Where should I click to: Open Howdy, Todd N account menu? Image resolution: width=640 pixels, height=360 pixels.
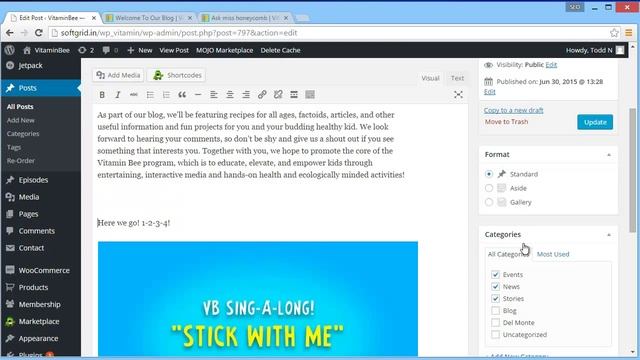pos(595,50)
